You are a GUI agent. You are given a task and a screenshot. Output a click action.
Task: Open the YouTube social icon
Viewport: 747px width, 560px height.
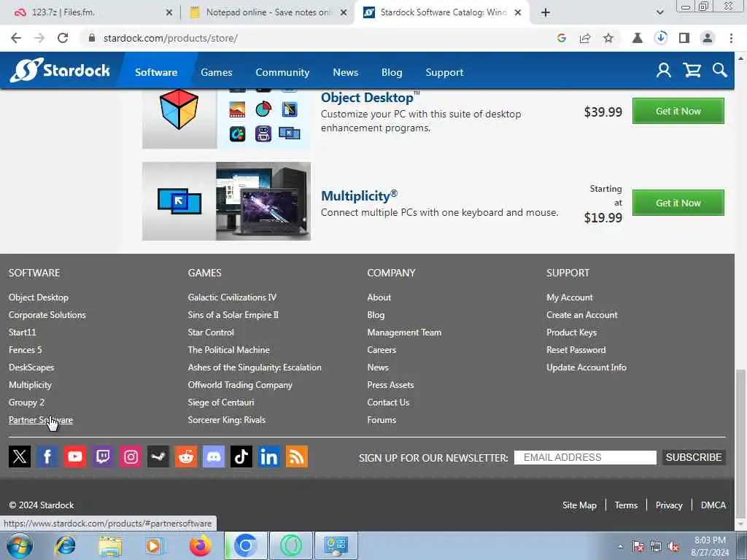point(75,456)
